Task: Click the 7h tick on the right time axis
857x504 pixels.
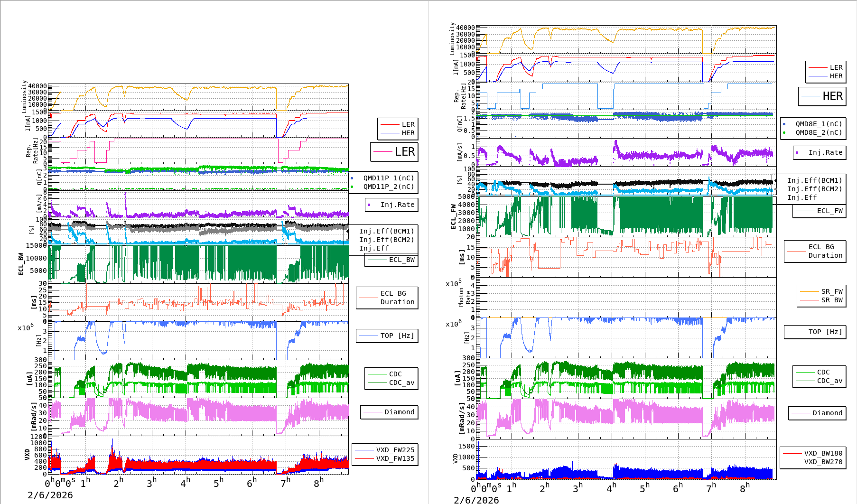Action: click(x=711, y=487)
